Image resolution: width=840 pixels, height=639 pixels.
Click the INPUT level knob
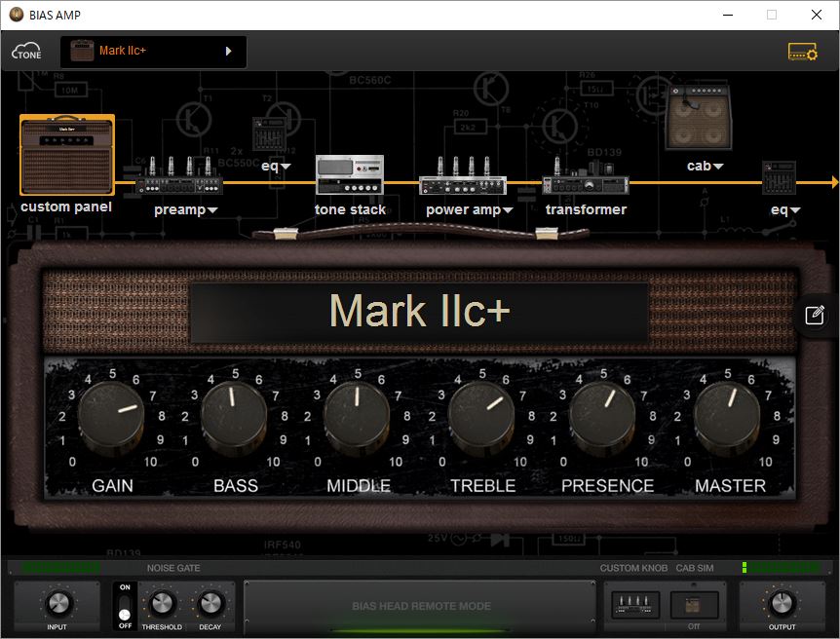click(x=57, y=604)
